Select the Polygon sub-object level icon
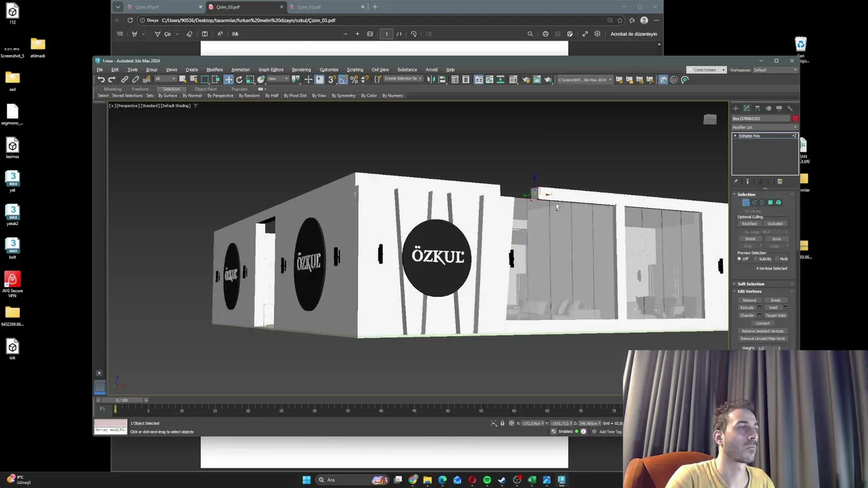The image size is (868, 488). [770, 202]
